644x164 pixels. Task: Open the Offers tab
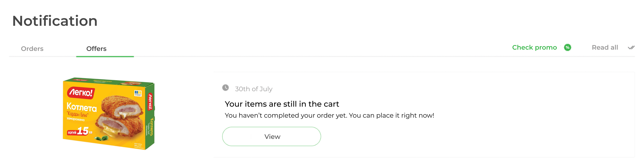(x=96, y=48)
